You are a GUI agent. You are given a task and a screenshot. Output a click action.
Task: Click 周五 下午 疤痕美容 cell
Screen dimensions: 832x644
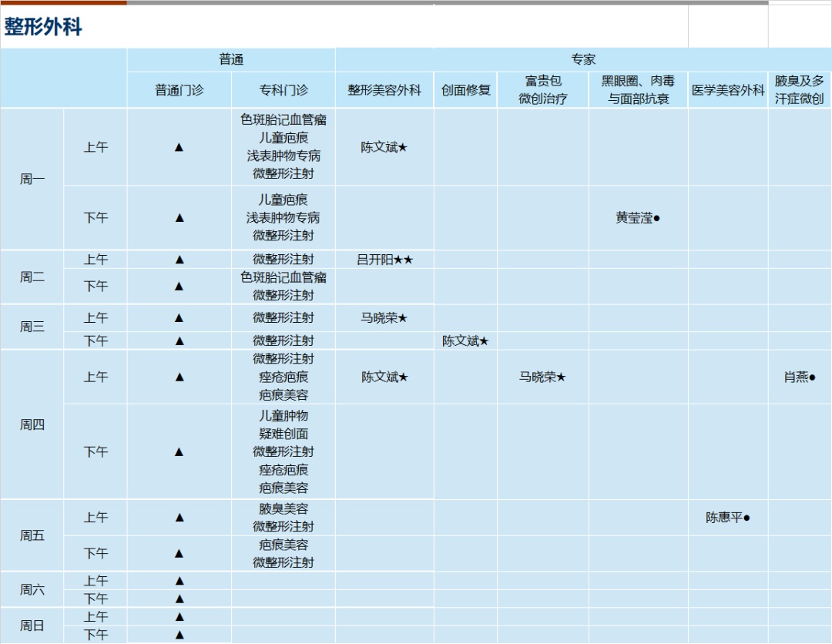tap(283, 553)
